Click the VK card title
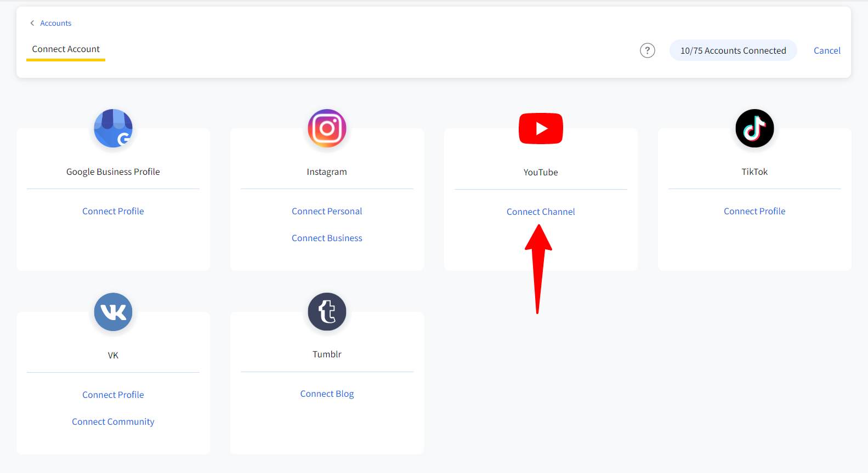The image size is (868, 473). (x=113, y=355)
